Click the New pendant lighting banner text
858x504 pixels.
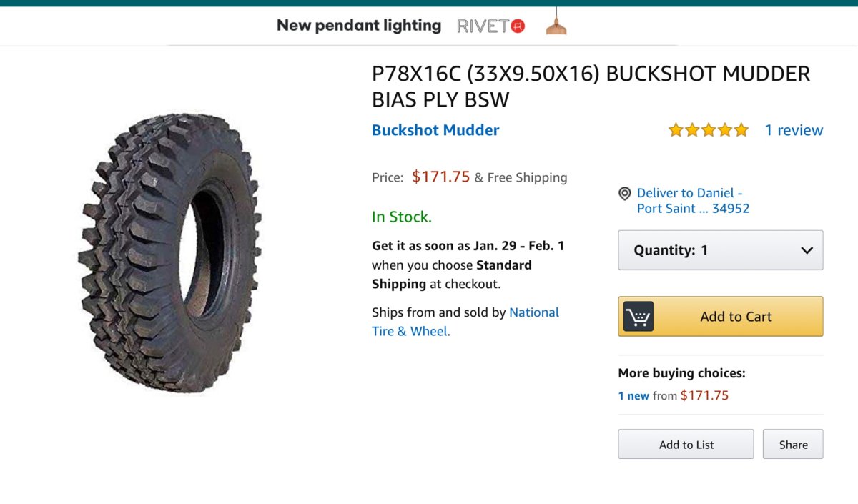pyautogui.click(x=359, y=26)
